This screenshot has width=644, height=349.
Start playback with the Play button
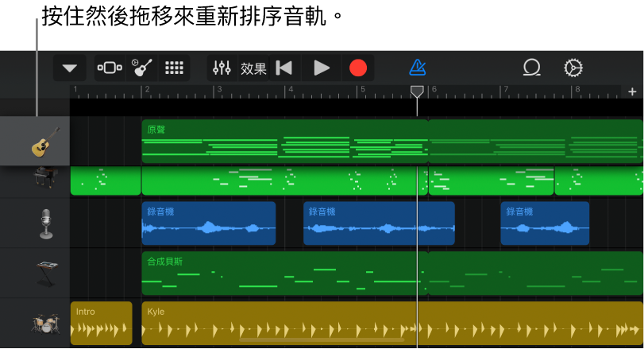point(322,68)
